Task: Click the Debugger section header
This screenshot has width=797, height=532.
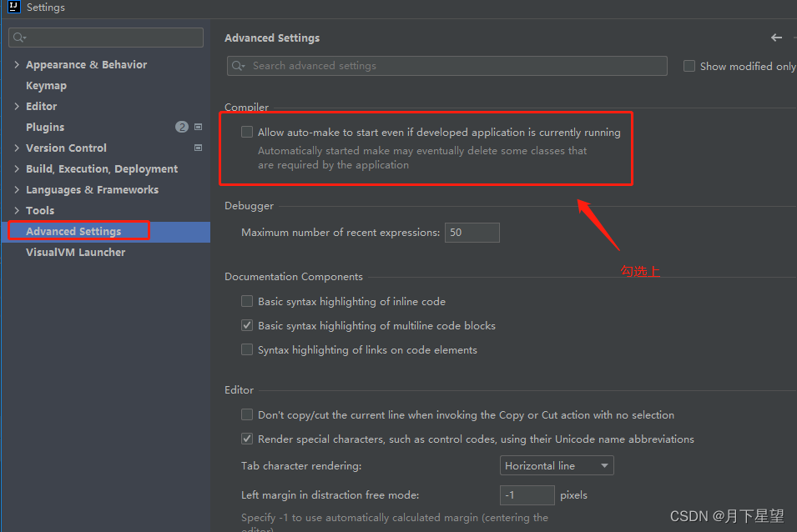Action: click(249, 206)
